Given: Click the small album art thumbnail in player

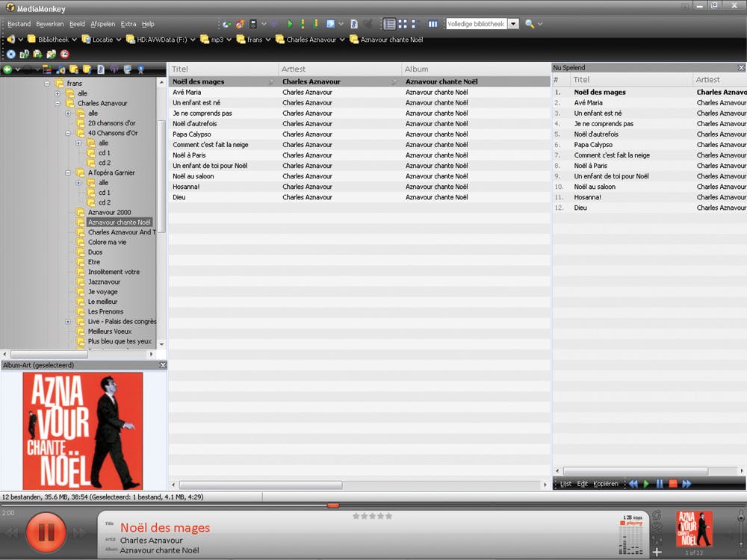Looking at the screenshot, I should pyautogui.click(x=694, y=529).
